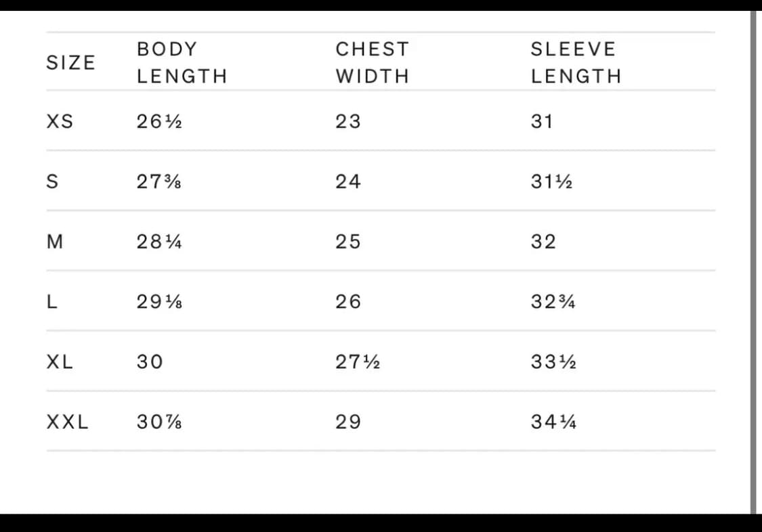Click the XS chest width value 23
This screenshot has height=532, width=762.
(x=348, y=122)
